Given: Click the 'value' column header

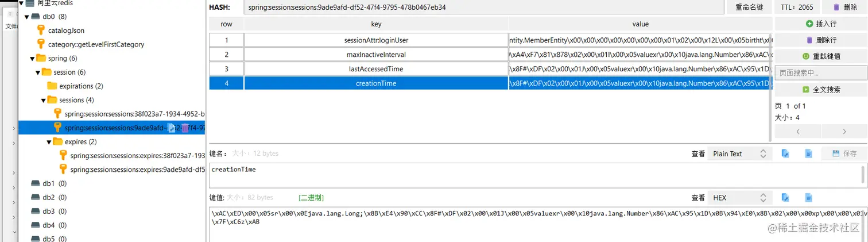Looking at the screenshot, I should coord(640,24).
